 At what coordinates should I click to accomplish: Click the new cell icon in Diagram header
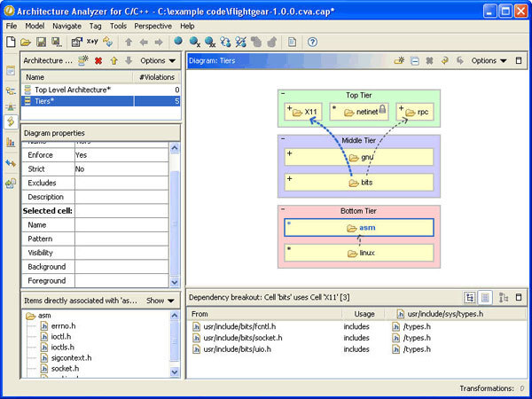[x=399, y=60]
